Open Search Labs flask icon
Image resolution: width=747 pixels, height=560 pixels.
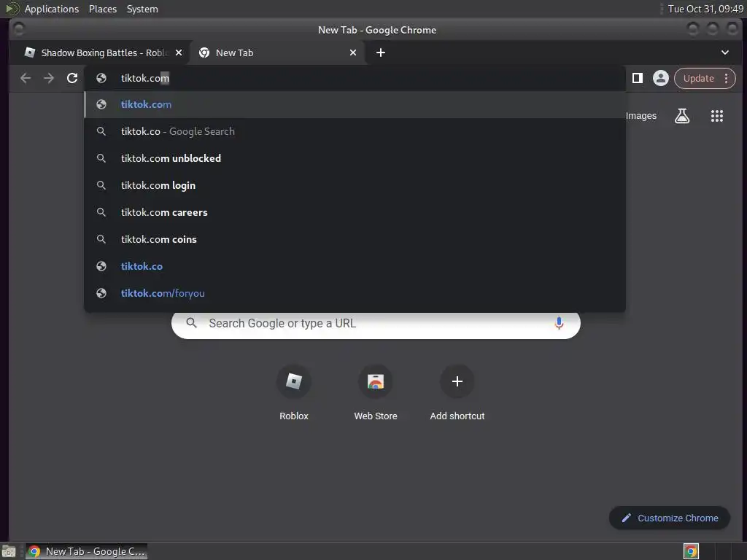point(682,116)
